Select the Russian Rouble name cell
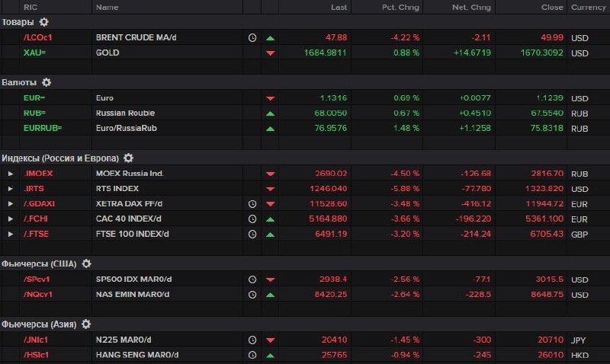Image resolution: width=610 pixels, height=364 pixels. point(125,113)
